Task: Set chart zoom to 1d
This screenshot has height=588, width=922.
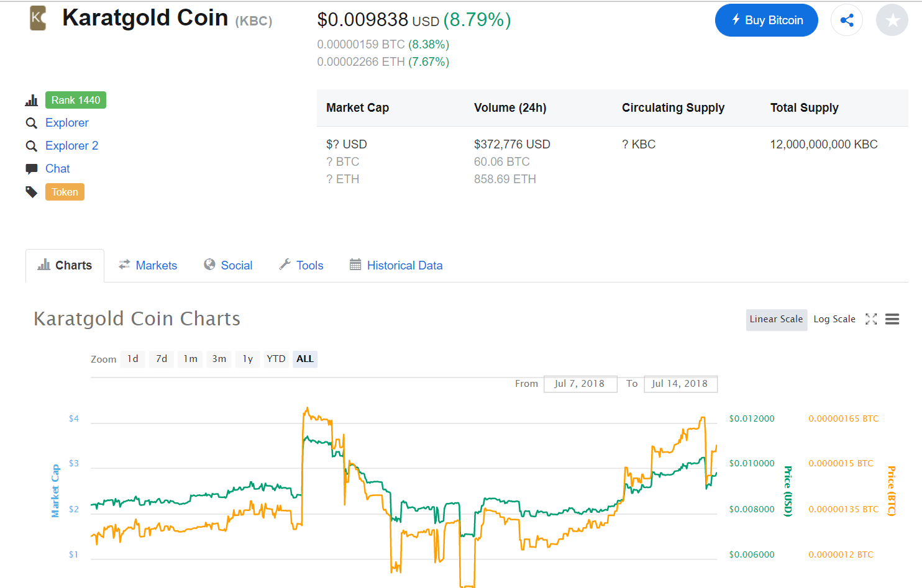Action: point(133,359)
